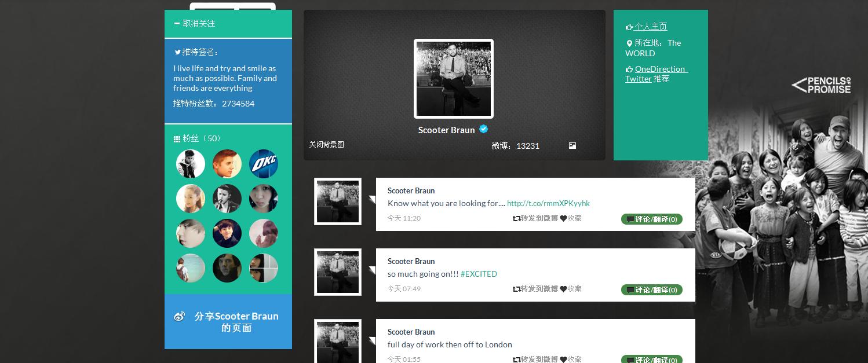The height and width of the screenshot is (363, 868).
Task: Click the bio text 'I live life and try and smile'
Action: (x=225, y=78)
